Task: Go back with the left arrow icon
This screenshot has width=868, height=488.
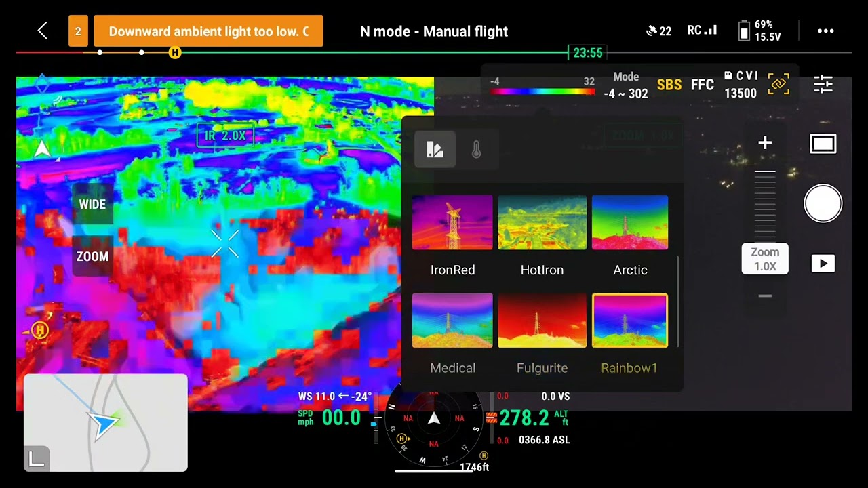Action: click(x=43, y=30)
